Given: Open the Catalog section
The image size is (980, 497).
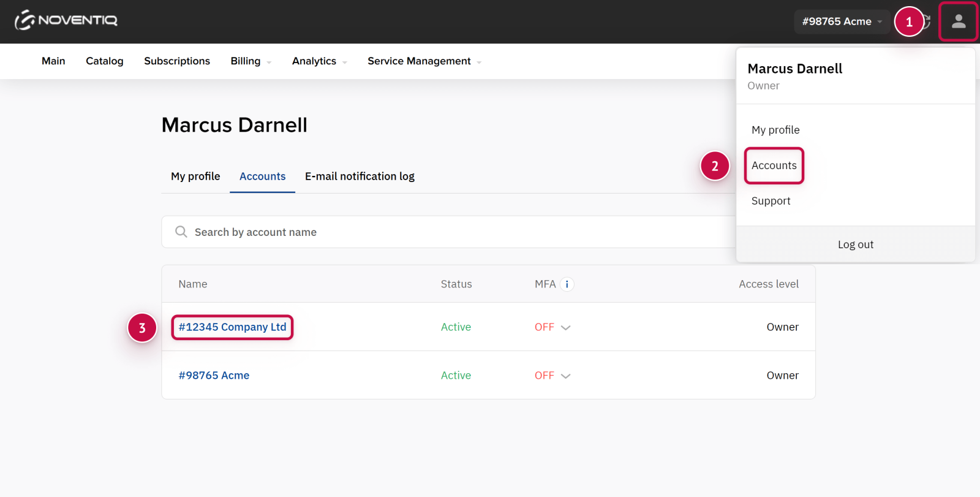Looking at the screenshot, I should point(104,61).
